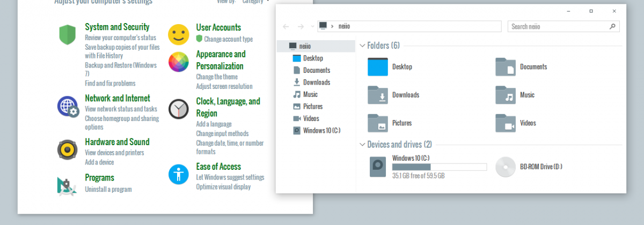Open the Hardware and Sound heading link
The width and height of the screenshot is (644, 225).
tap(117, 142)
